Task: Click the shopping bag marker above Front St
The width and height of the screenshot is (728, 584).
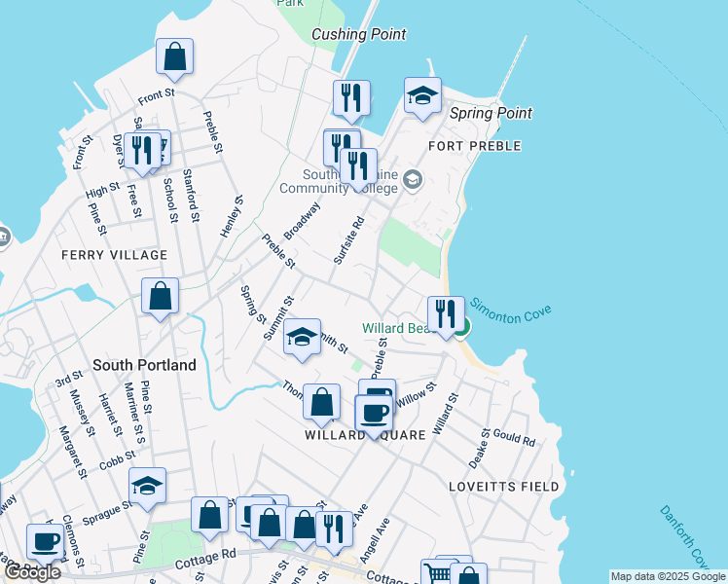Action: pyautogui.click(x=174, y=57)
